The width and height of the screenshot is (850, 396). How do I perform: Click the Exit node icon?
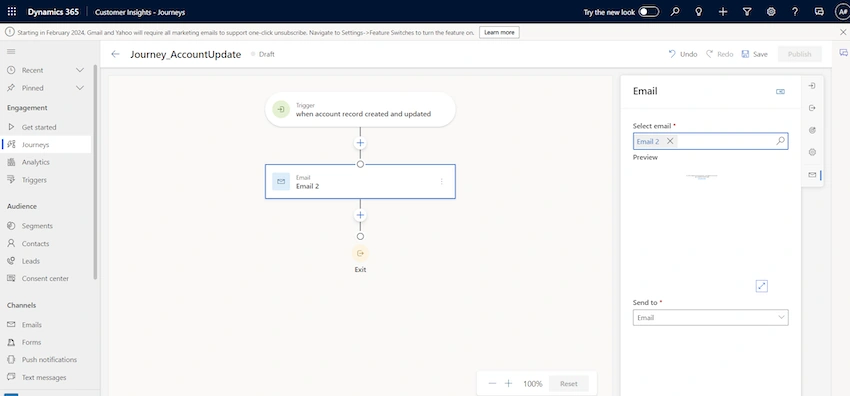(x=360, y=254)
